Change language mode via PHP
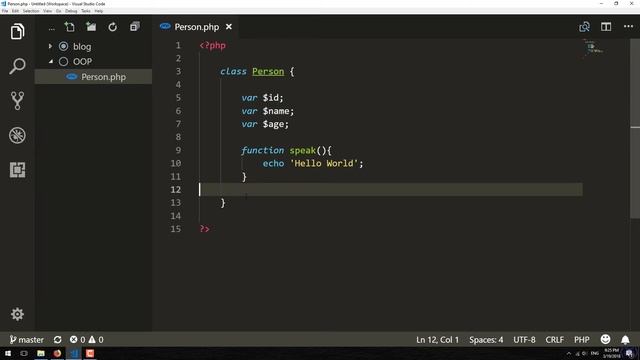The image size is (640, 360). [582, 340]
